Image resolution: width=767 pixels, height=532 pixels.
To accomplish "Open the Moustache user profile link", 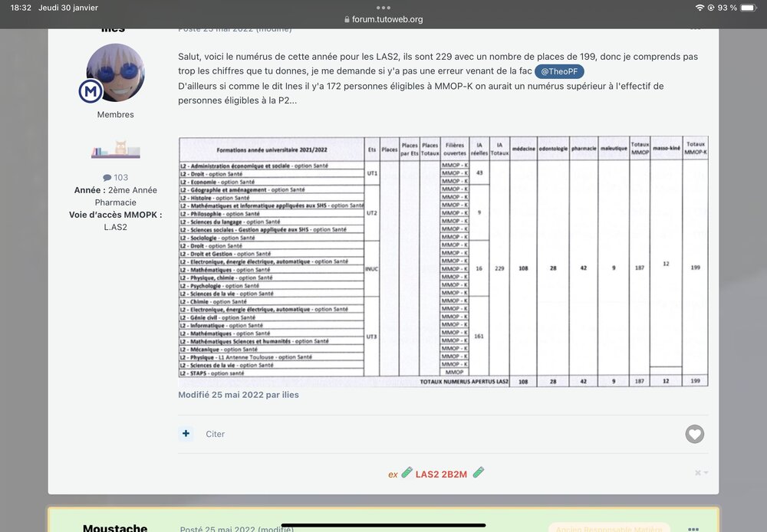I will (115, 527).
